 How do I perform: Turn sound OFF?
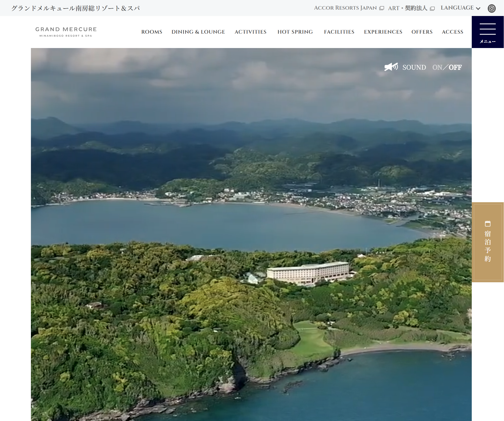(455, 67)
